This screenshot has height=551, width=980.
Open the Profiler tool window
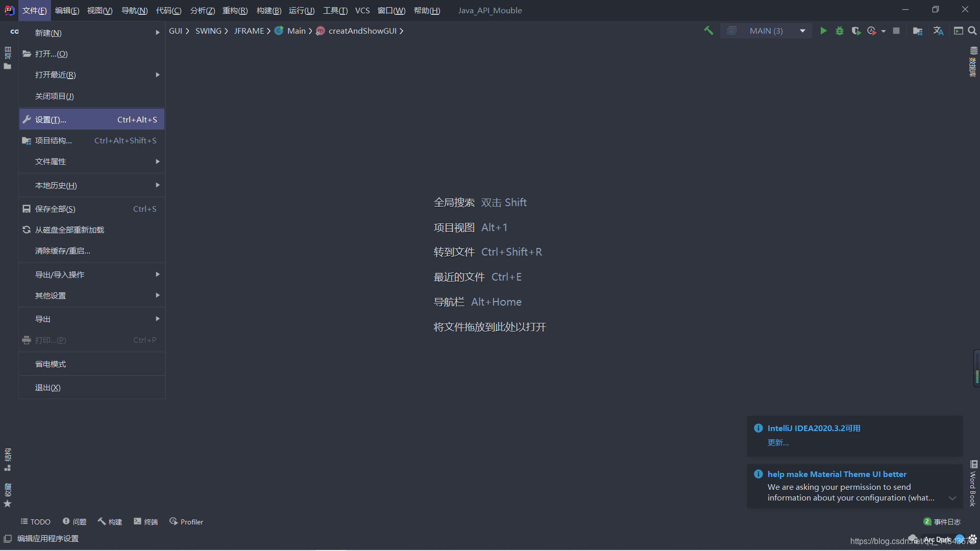[x=186, y=522]
